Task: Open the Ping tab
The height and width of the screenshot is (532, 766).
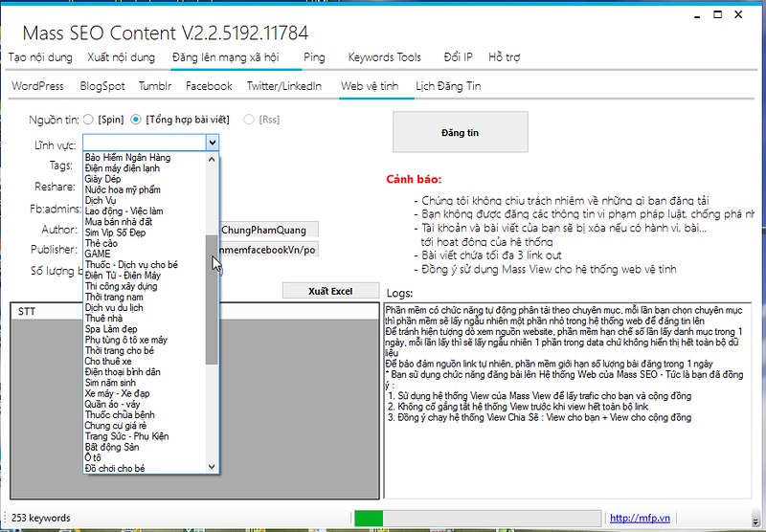Action: click(314, 57)
